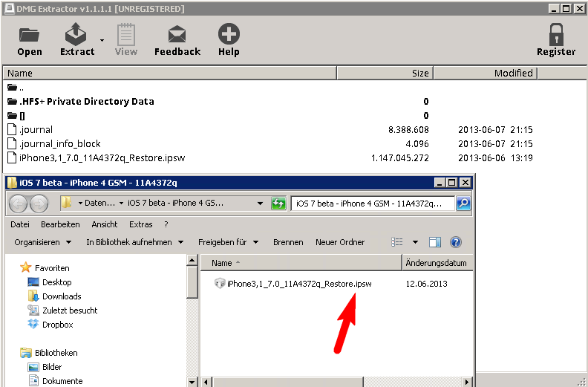Click the magnifier search icon
This screenshot has width=588, height=387.
463,204
